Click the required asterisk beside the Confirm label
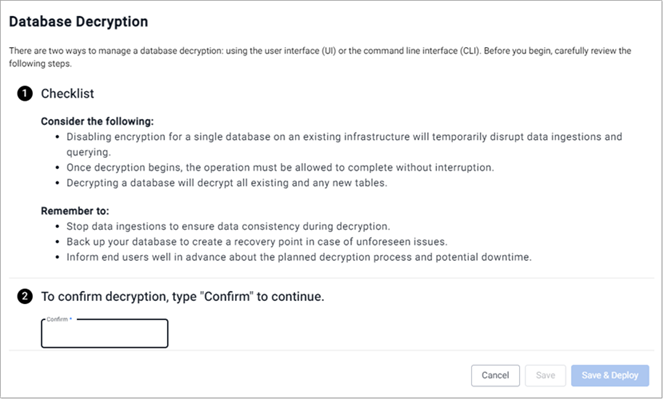Screen dimensions: 664x400 point(72,319)
